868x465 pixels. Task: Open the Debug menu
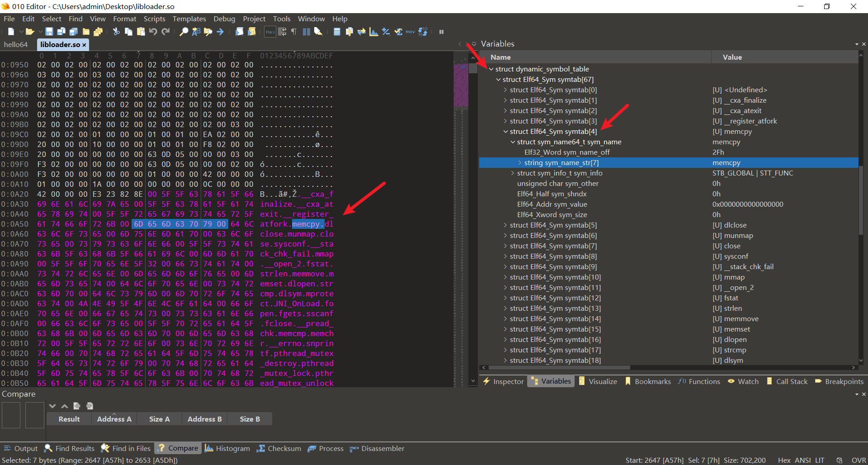[224, 19]
